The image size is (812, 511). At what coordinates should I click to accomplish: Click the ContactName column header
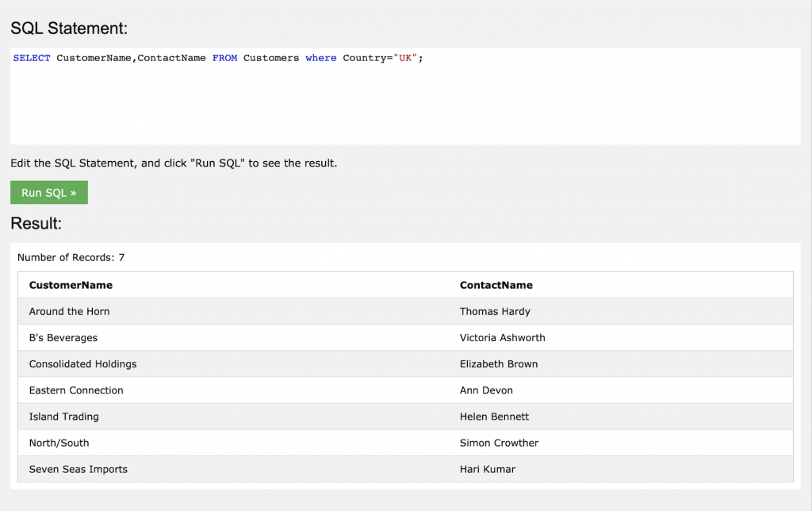coord(496,285)
